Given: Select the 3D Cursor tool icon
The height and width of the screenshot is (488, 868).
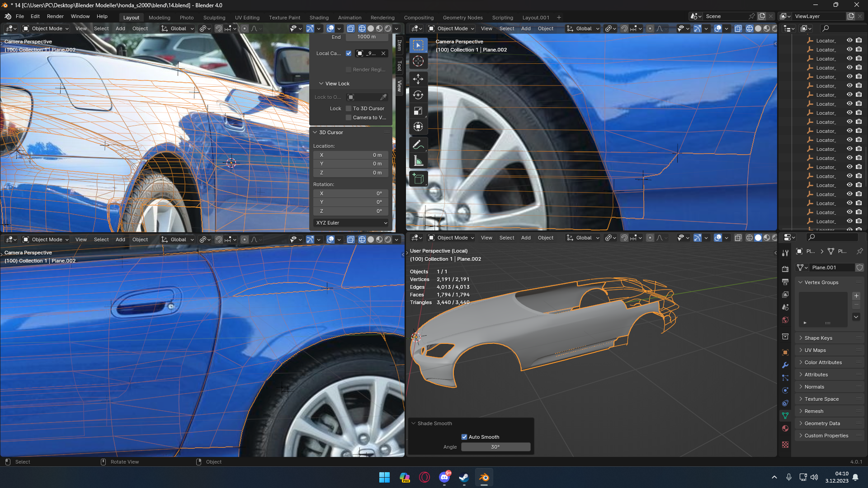Looking at the screenshot, I should [x=418, y=61].
